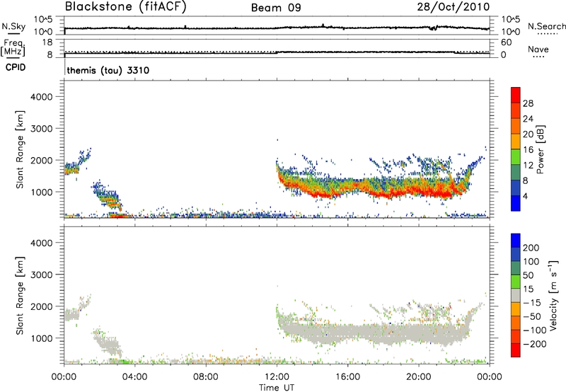Click the '4000' tick in power panel
Screen dimensions: 566x392
(42, 97)
